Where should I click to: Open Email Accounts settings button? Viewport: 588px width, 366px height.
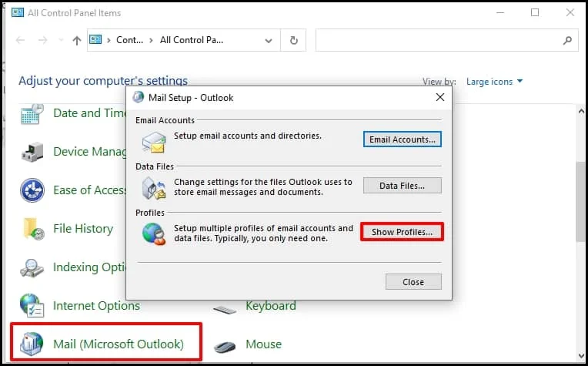pyautogui.click(x=402, y=139)
